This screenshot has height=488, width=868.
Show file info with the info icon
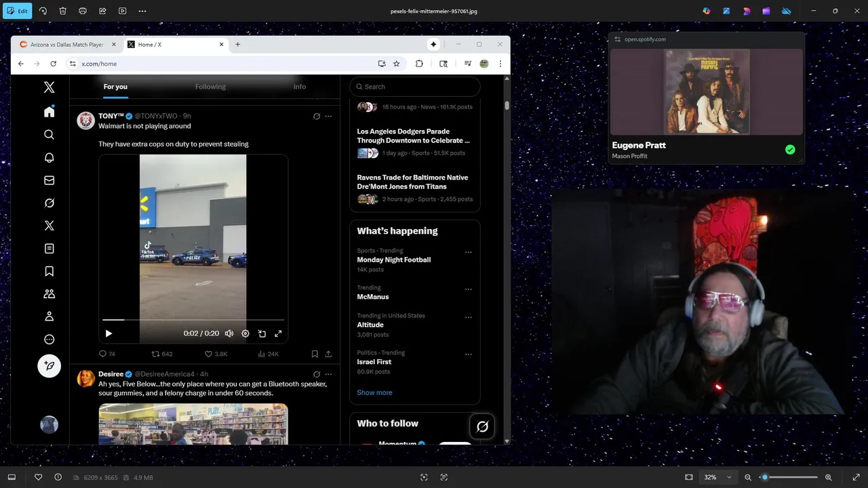pos(58,477)
